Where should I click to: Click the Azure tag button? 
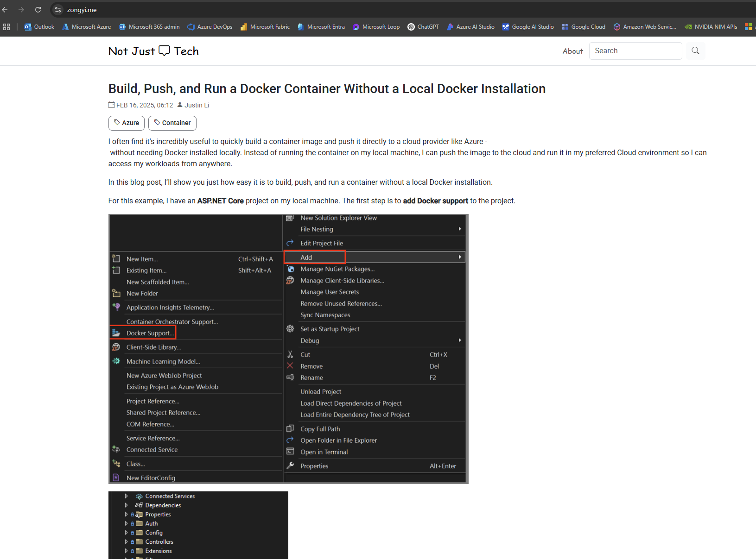tap(127, 123)
